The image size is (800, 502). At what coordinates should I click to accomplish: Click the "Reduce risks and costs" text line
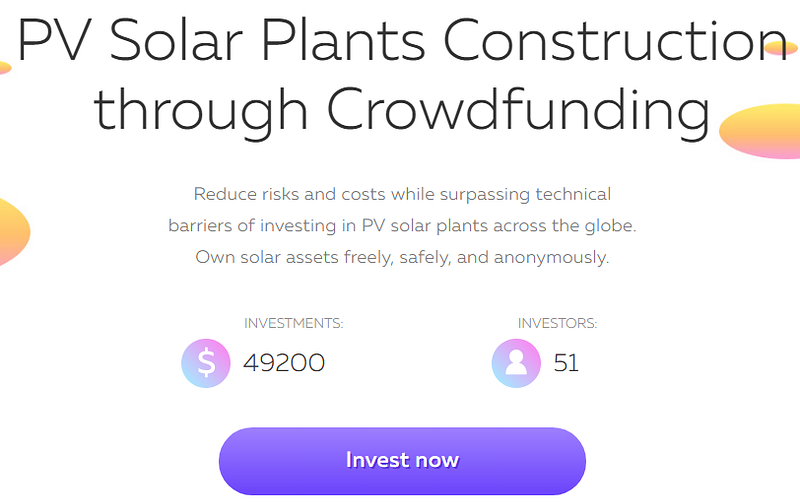pyautogui.click(x=401, y=193)
